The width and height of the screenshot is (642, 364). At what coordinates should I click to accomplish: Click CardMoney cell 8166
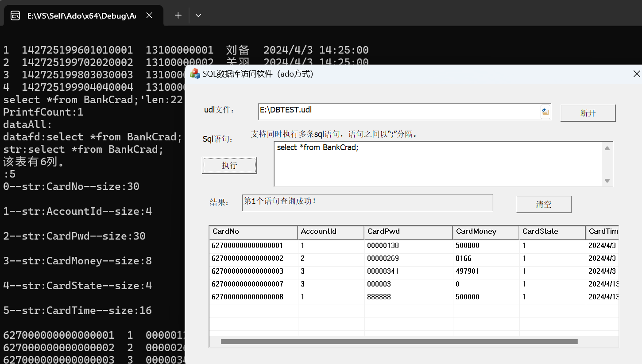(486, 258)
